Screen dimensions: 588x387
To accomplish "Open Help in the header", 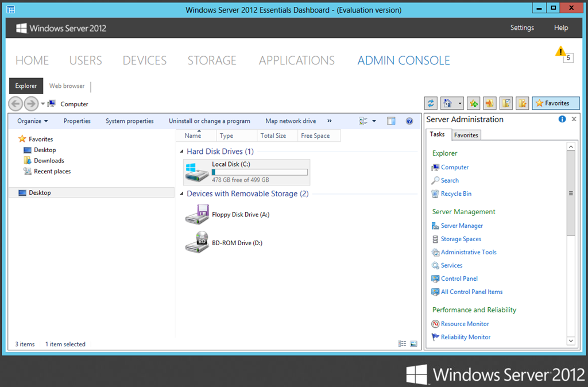I will click(x=561, y=28).
